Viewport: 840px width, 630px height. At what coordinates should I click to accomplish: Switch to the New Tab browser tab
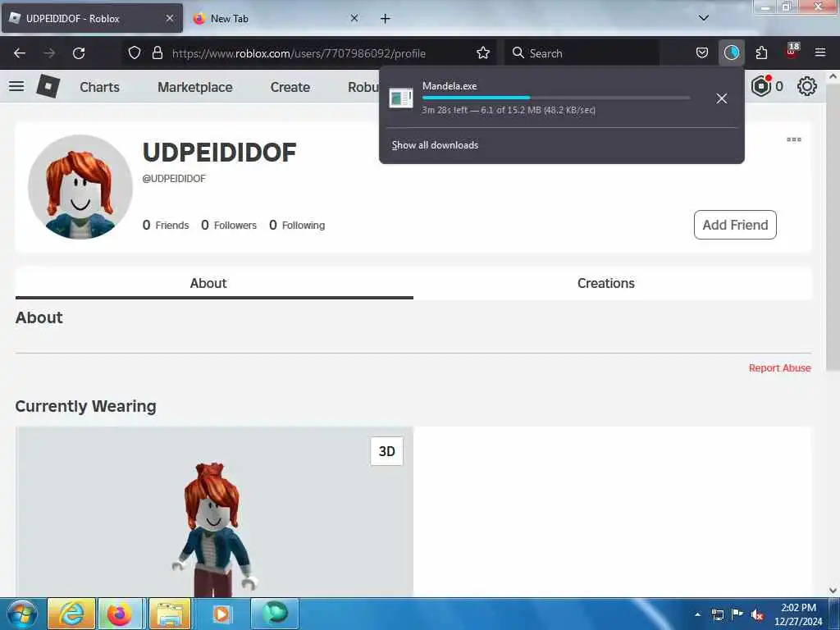coord(276,18)
